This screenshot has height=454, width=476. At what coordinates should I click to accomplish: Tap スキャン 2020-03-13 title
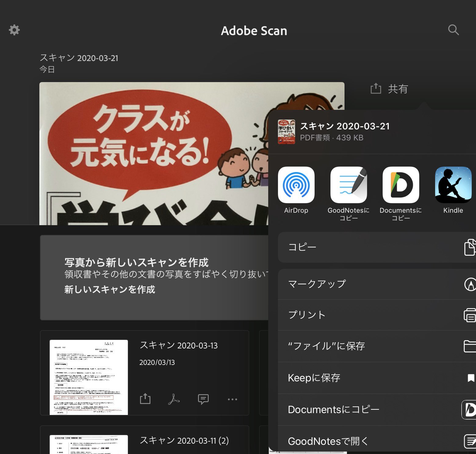click(x=179, y=345)
